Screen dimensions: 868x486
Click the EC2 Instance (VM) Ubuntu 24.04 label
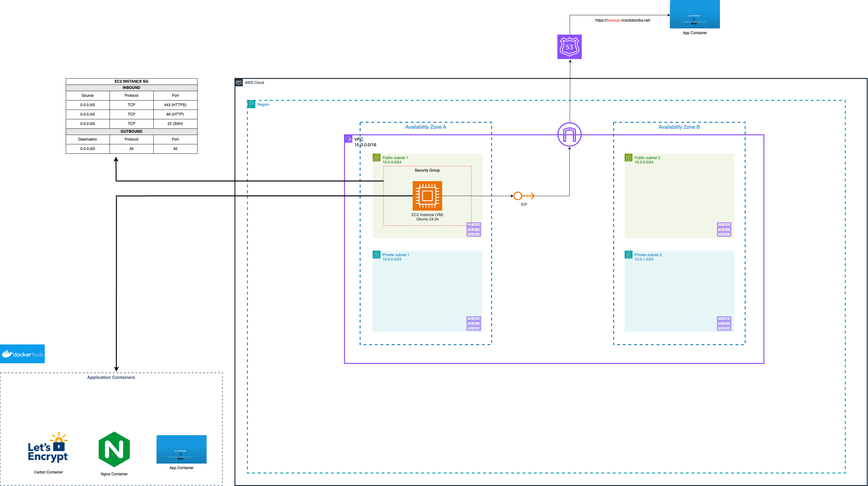(427, 217)
